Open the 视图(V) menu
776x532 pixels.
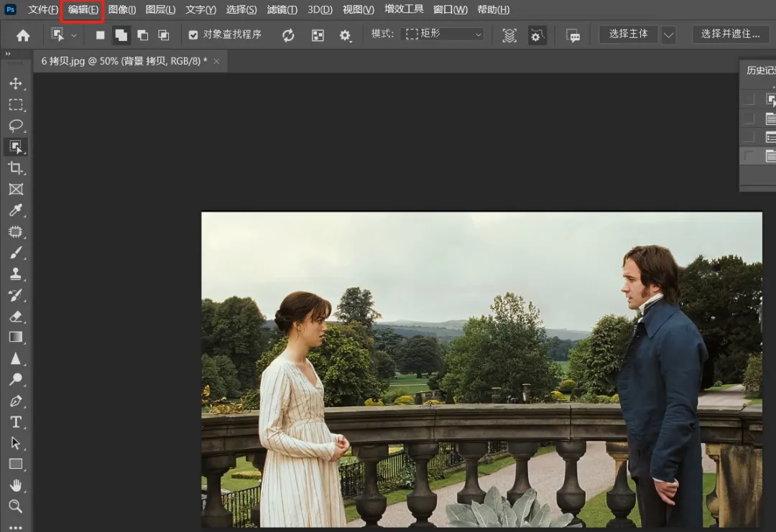coord(359,9)
